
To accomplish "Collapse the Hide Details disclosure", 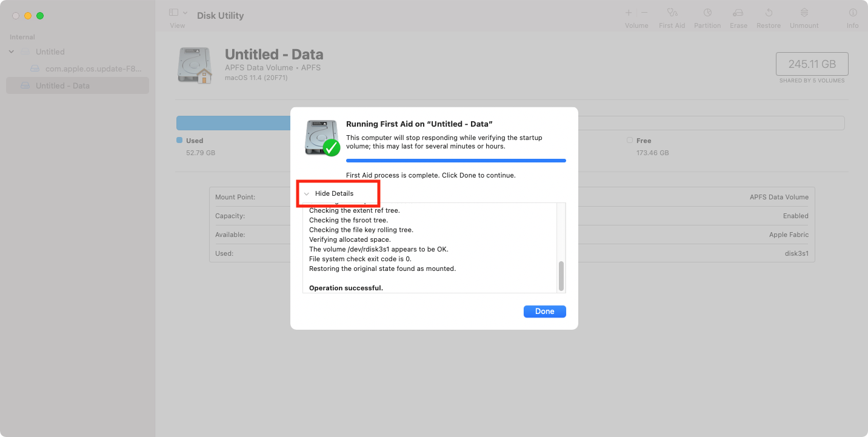I will (307, 194).
